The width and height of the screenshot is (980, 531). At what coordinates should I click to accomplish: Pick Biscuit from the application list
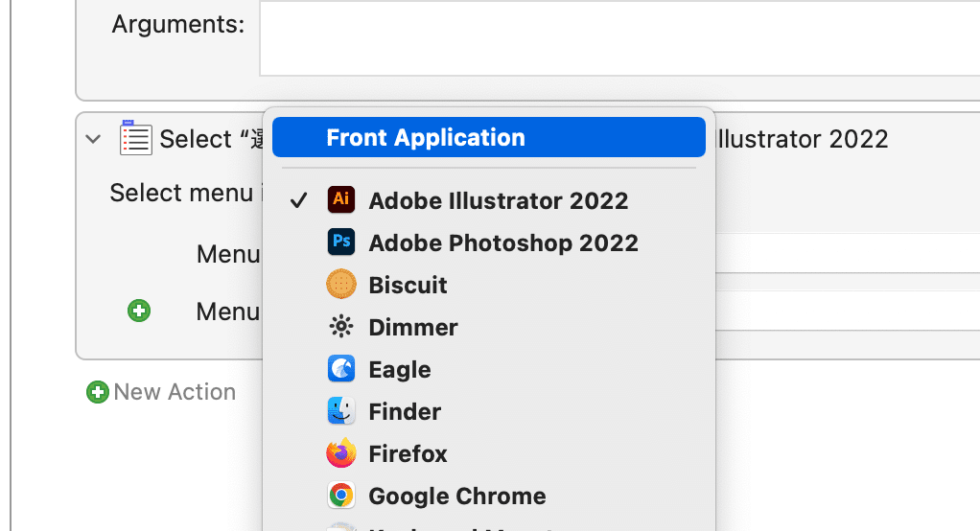coord(489,285)
